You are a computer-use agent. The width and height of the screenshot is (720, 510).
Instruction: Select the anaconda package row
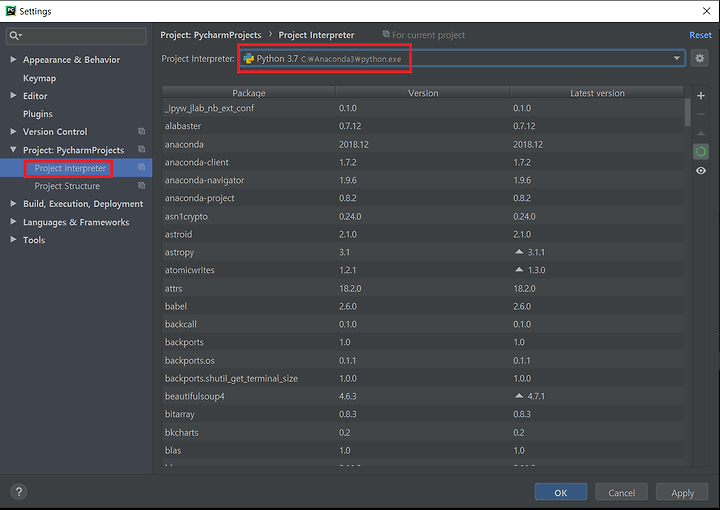423,144
